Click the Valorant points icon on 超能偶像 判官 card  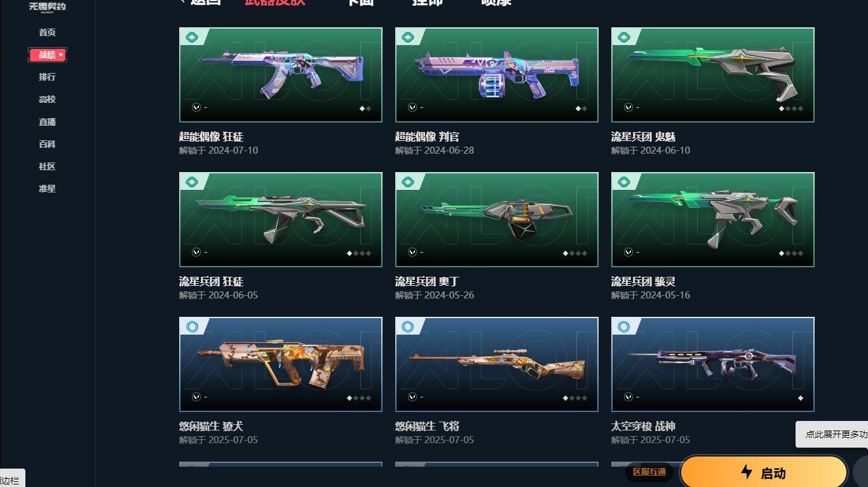(x=412, y=107)
